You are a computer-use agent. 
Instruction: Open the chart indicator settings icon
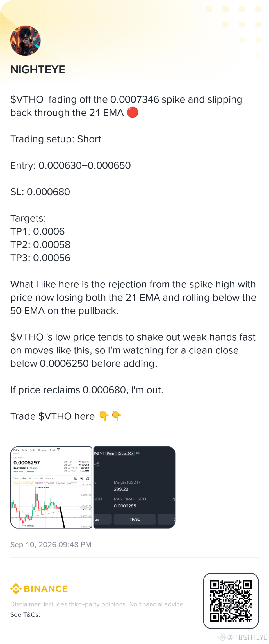pos(82,478)
